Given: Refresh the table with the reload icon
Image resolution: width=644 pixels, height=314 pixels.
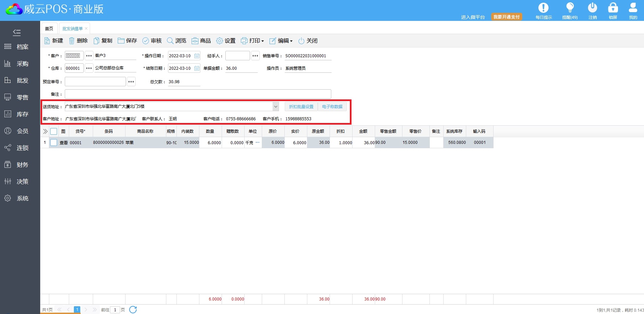Looking at the screenshot, I should [x=133, y=310].
